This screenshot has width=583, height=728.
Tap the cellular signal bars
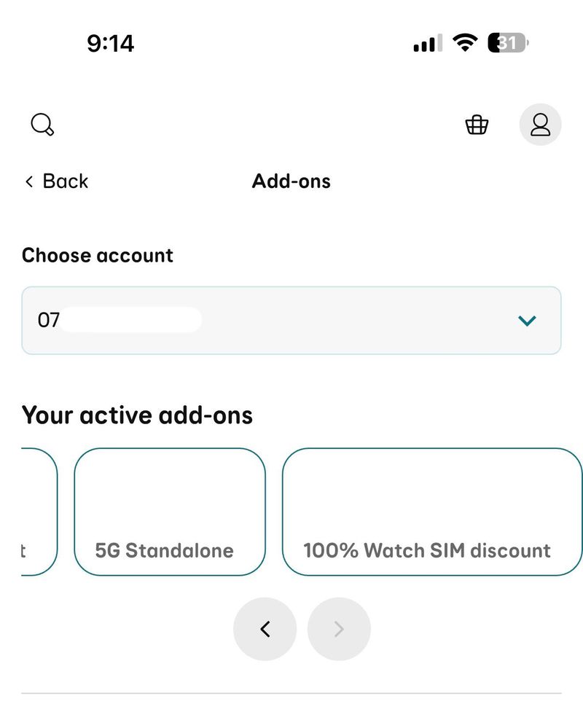427,44
